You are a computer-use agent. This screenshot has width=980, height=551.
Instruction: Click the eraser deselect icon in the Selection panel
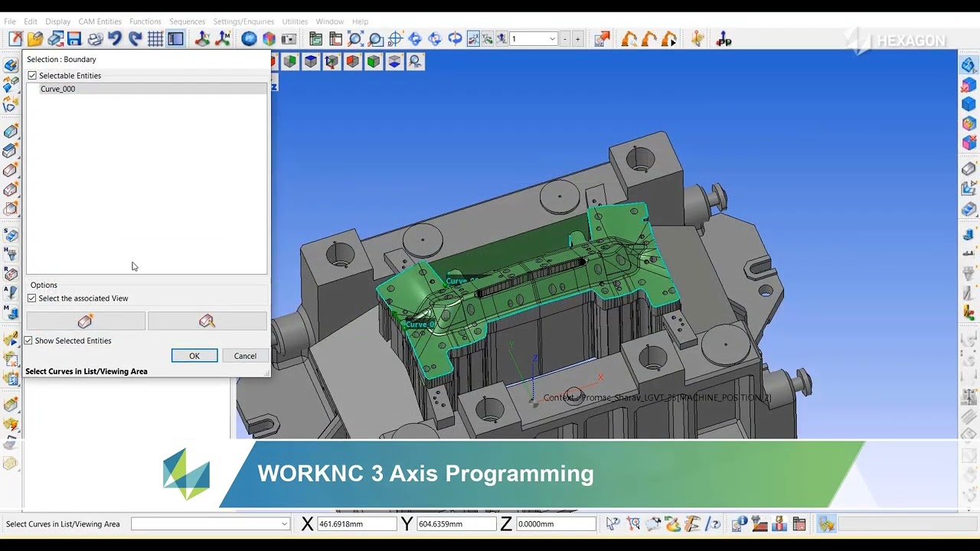(x=85, y=321)
